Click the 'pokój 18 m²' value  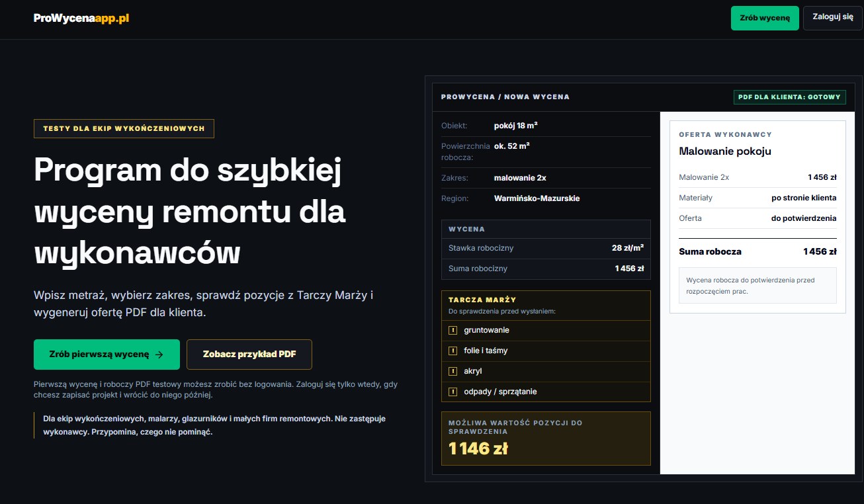[x=516, y=126]
